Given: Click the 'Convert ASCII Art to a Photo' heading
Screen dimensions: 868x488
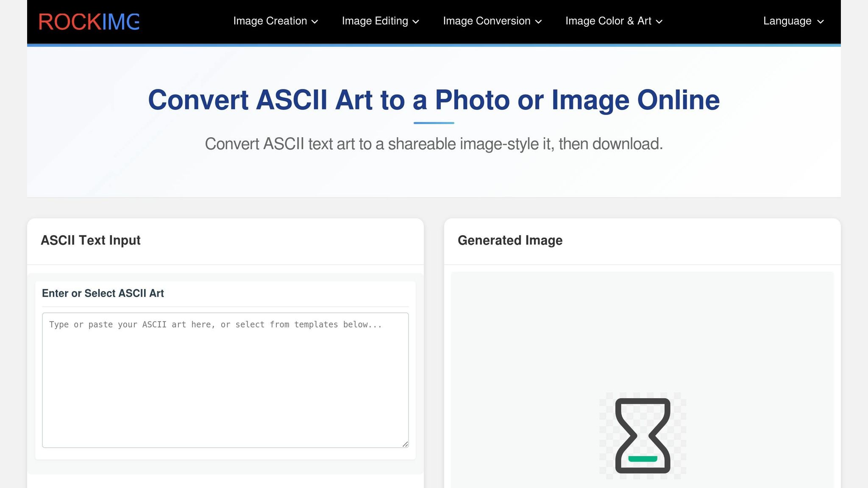Looking at the screenshot, I should point(434,100).
